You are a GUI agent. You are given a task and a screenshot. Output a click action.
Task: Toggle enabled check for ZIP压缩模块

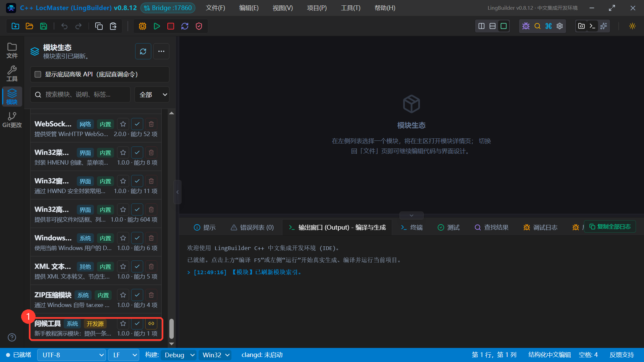pyautogui.click(x=137, y=295)
